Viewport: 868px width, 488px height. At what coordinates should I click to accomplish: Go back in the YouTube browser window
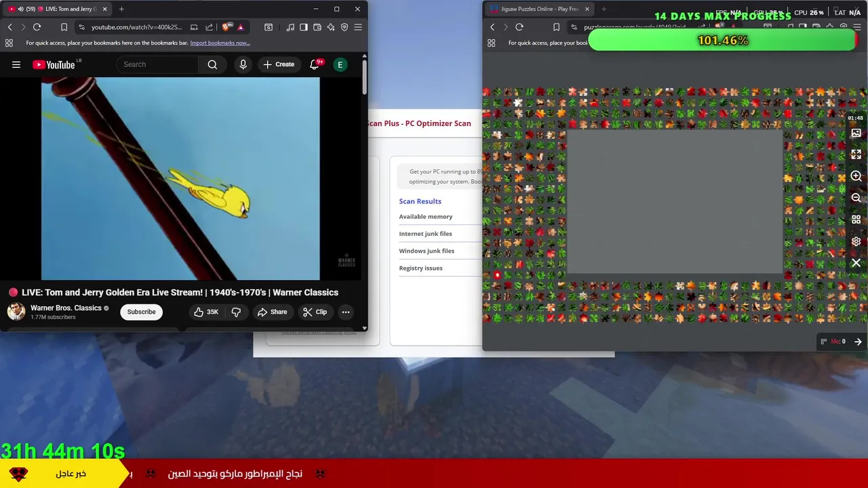coord(9,27)
